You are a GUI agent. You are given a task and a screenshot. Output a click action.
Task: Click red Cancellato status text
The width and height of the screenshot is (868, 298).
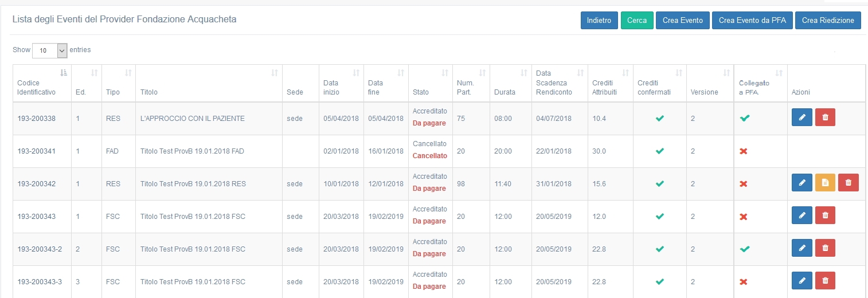pyautogui.click(x=429, y=156)
